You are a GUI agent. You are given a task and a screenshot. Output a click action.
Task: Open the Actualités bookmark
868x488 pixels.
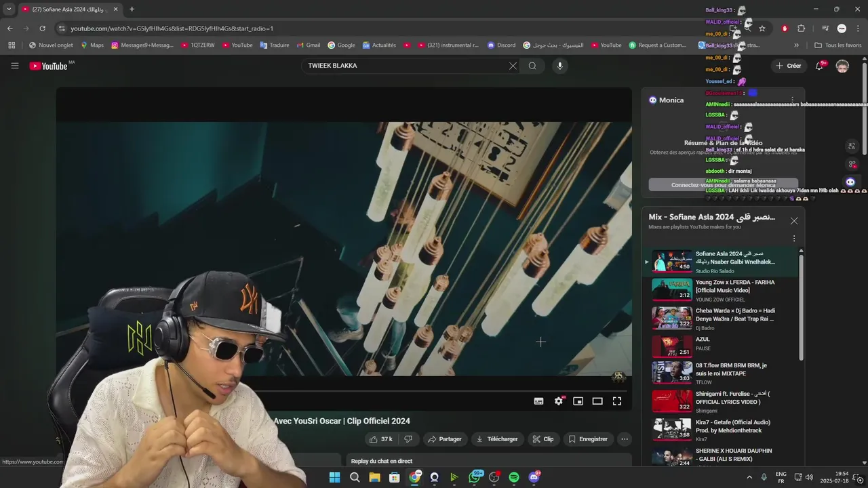[379, 45]
